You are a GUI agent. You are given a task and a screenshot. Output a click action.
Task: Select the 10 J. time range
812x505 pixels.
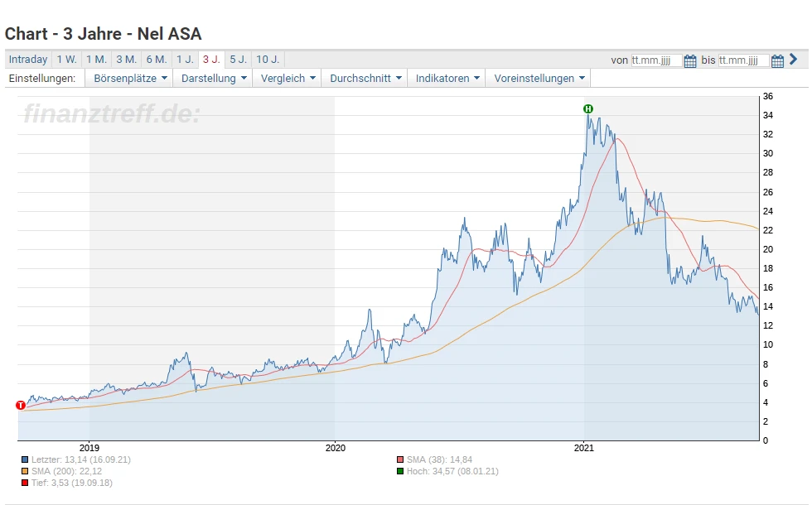pyautogui.click(x=268, y=60)
